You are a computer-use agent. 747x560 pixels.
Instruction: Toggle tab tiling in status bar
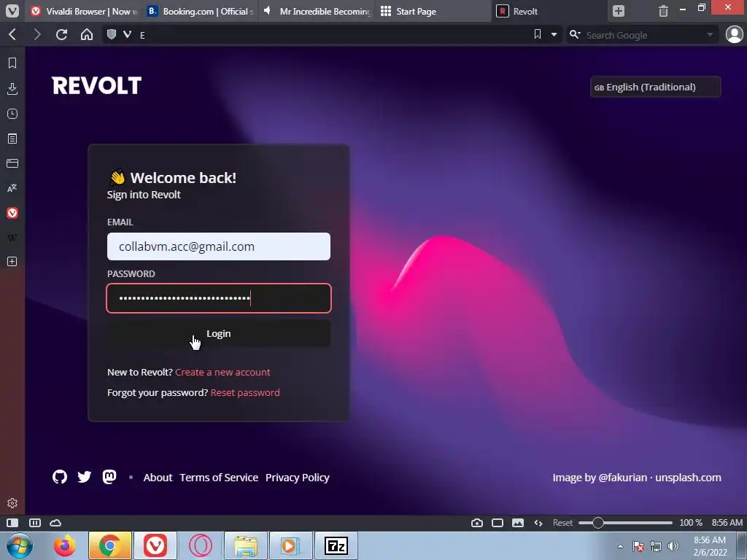click(x=35, y=523)
